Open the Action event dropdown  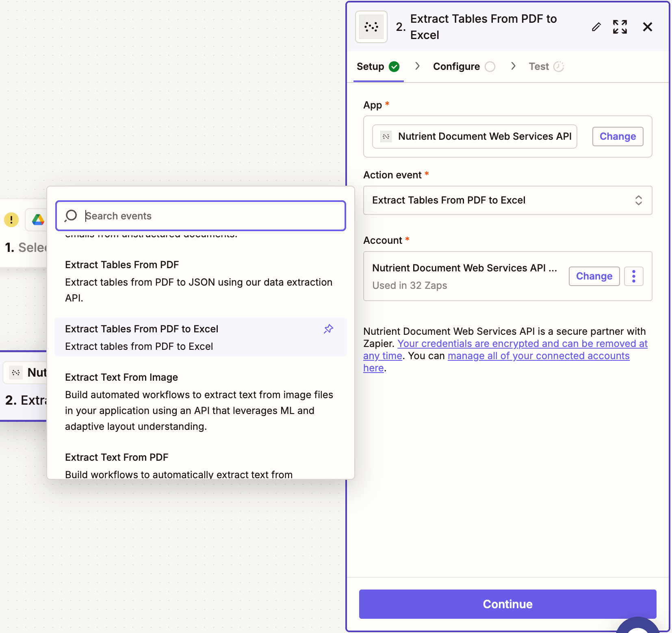pyautogui.click(x=507, y=200)
